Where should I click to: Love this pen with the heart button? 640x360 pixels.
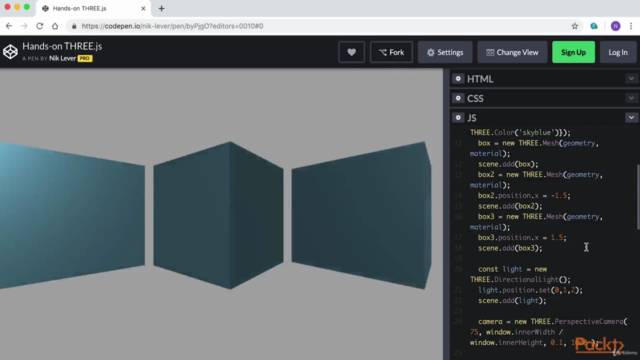351,52
